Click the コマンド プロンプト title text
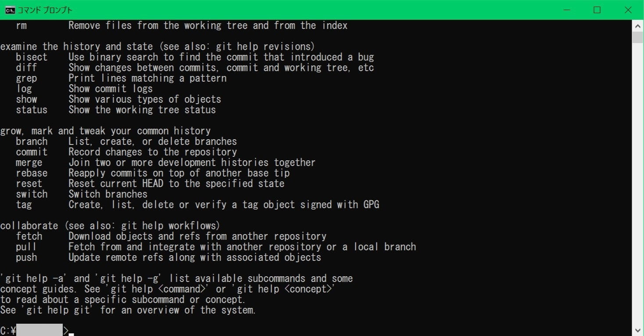Screen dimensions: 644x336 coord(45,10)
